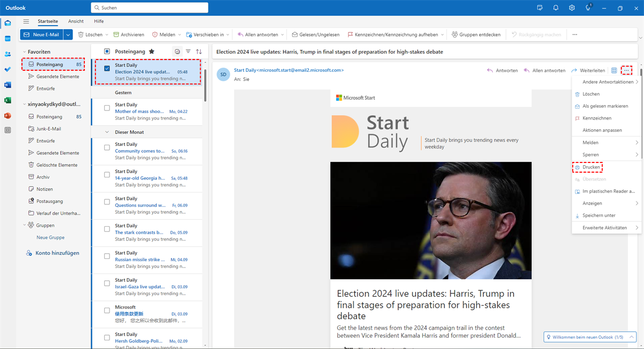Viewport: 644px width, 349px height.
Task: Open the settings gear icon
Action: point(572,8)
